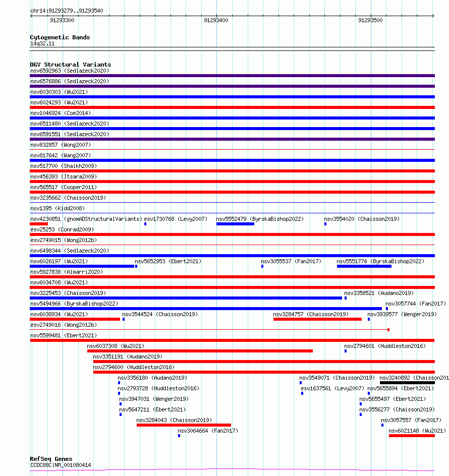Click nsv3284043 (Chaisson2019) label

click(x=174, y=421)
